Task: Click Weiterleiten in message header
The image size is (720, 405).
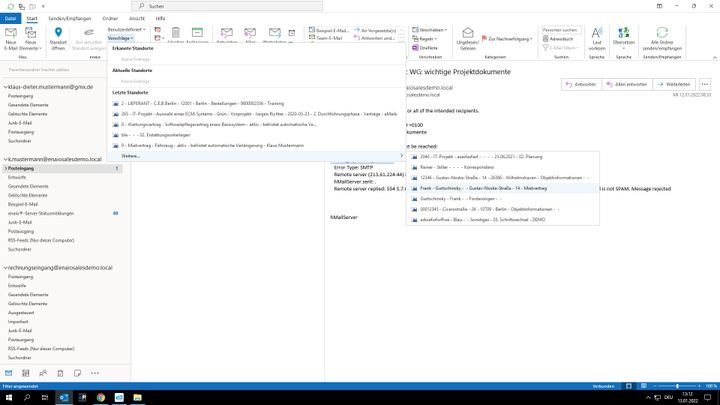Action: pos(674,84)
